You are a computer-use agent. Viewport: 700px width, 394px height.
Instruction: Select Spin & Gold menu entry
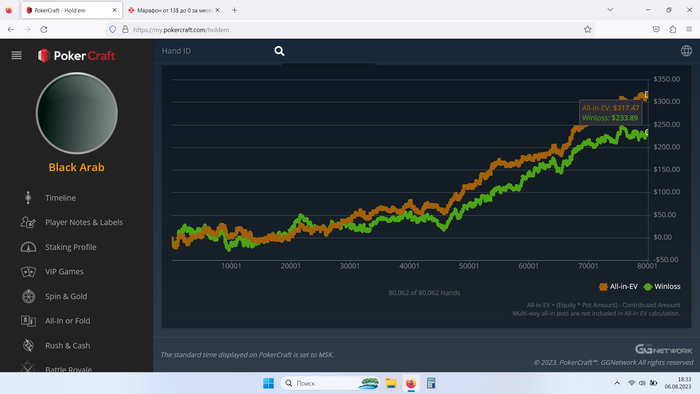point(66,296)
